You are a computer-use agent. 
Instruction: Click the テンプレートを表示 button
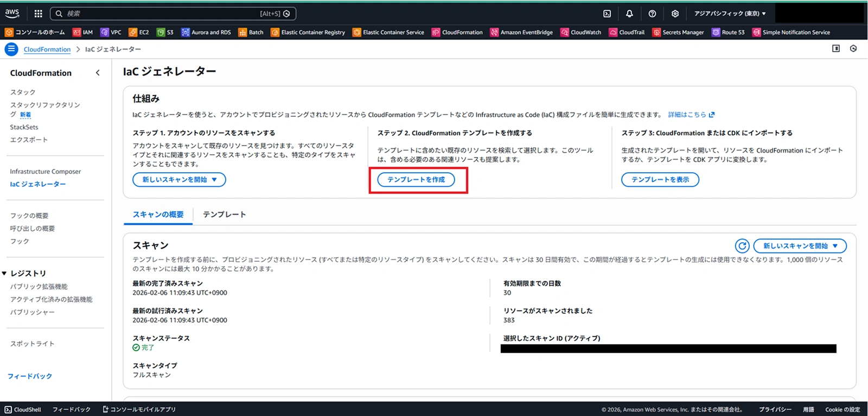coord(660,180)
